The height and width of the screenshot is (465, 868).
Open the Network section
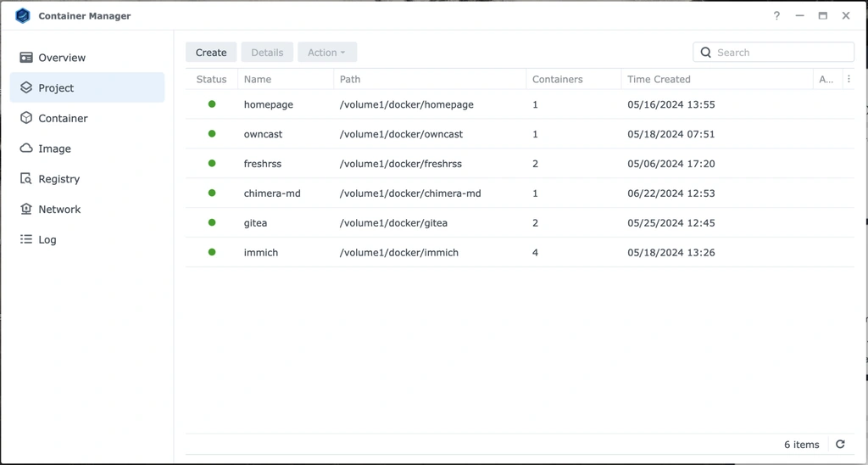(87, 209)
